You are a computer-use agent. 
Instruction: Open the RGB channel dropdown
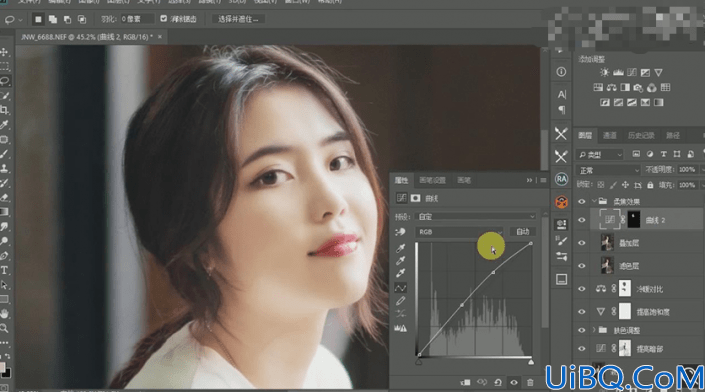(460, 232)
